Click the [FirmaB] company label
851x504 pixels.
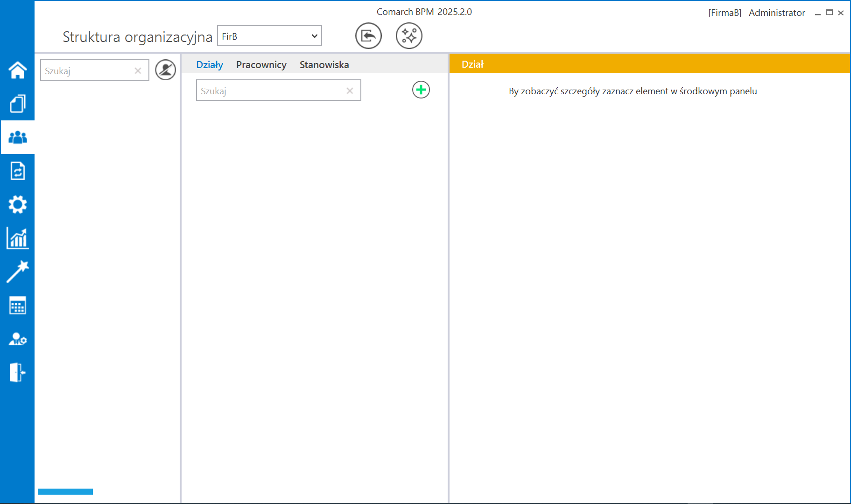click(724, 13)
